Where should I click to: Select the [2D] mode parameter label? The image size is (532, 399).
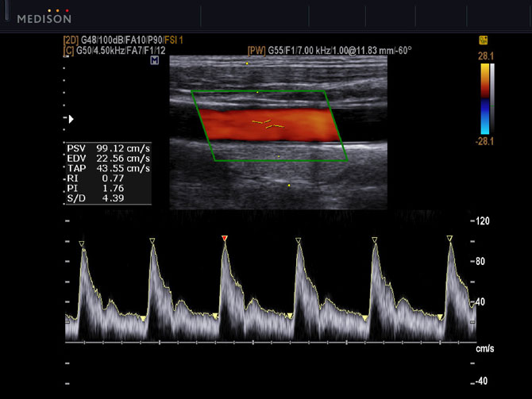(71, 39)
